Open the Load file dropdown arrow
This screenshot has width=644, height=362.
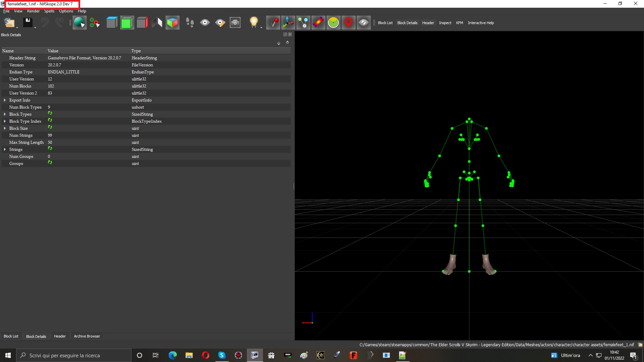(17, 27)
